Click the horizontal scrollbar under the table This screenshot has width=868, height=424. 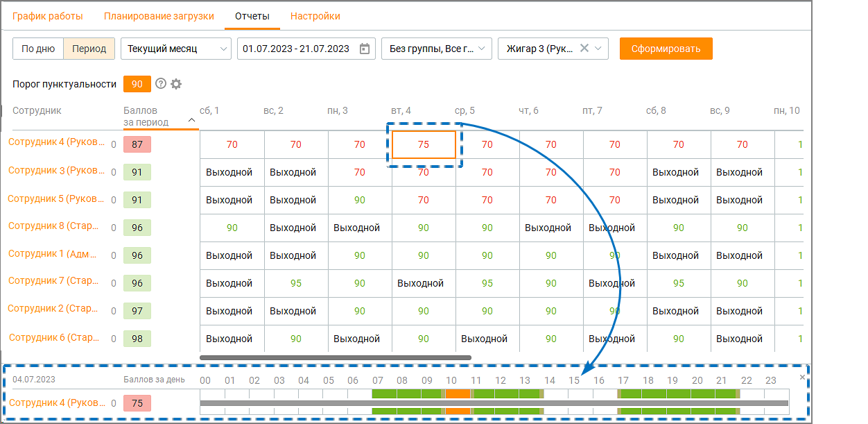pyautogui.click(x=336, y=357)
